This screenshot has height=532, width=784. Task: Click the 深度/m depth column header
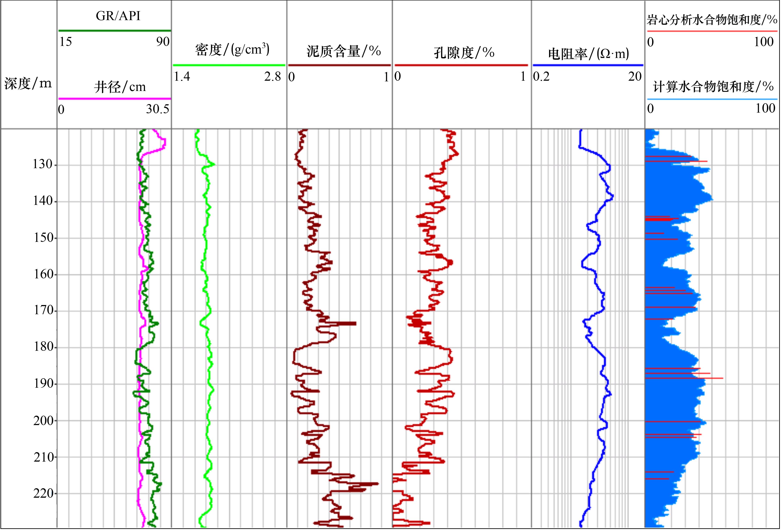[x=28, y=83]
